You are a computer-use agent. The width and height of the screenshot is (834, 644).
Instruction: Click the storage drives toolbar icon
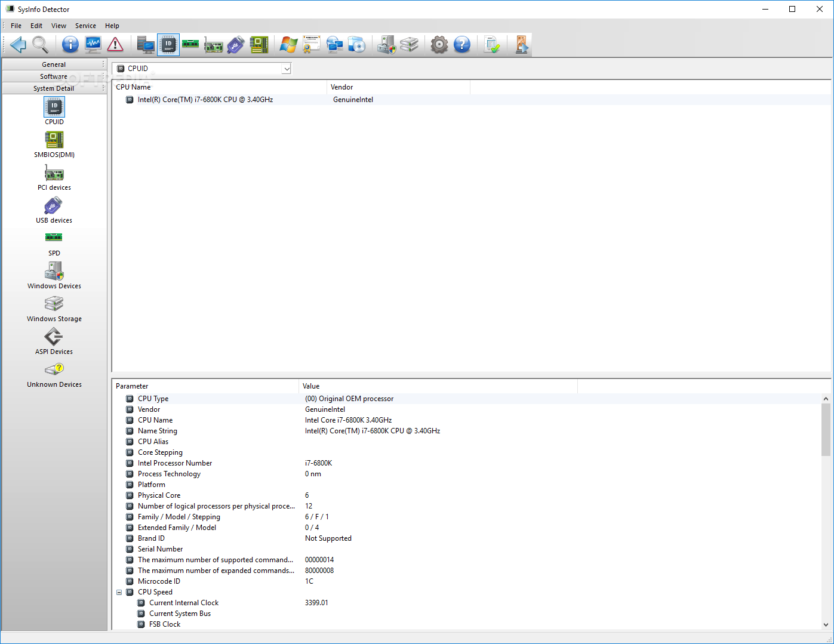410,45
